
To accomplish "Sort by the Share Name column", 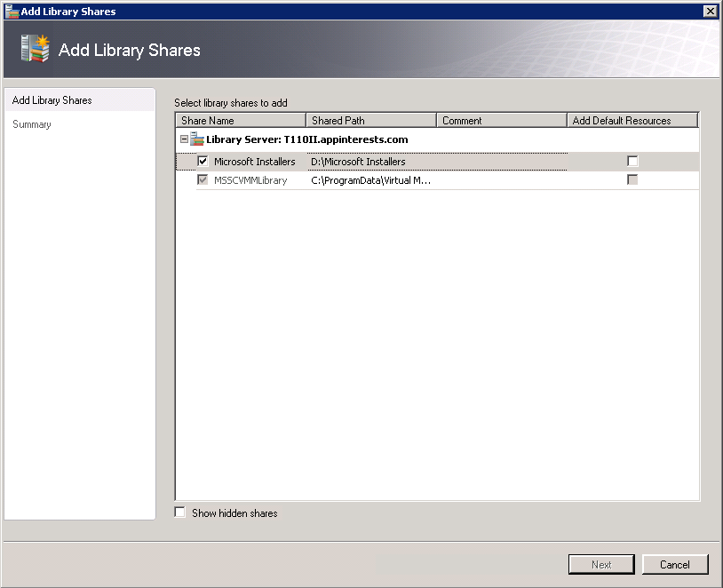I will pos(241,121).
